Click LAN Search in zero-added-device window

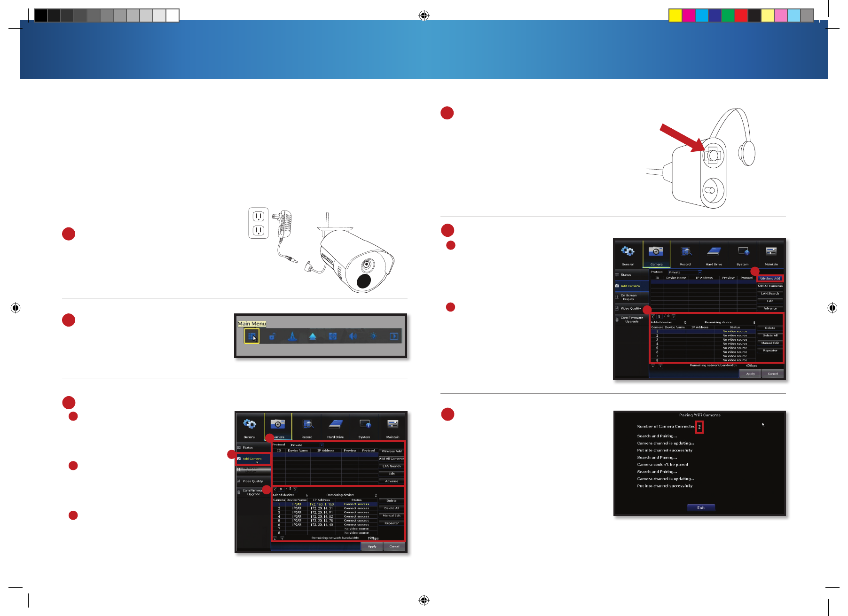point(770,293)
